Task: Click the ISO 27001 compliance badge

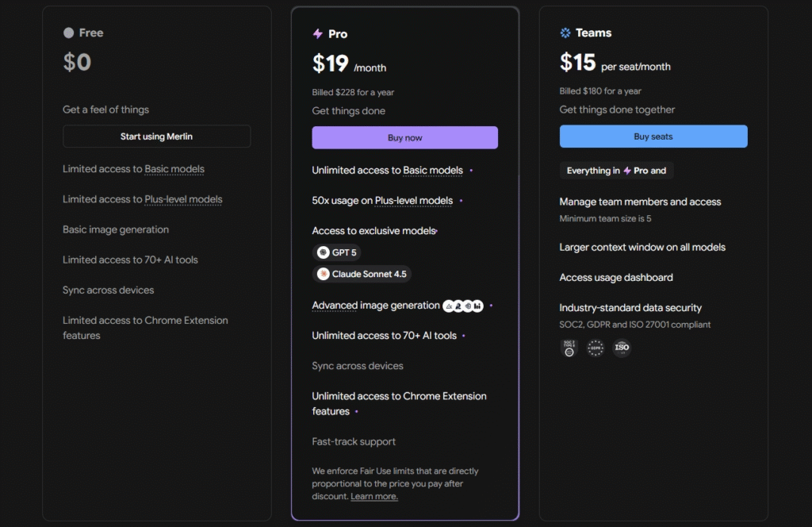Action: [x=622, y=348]
